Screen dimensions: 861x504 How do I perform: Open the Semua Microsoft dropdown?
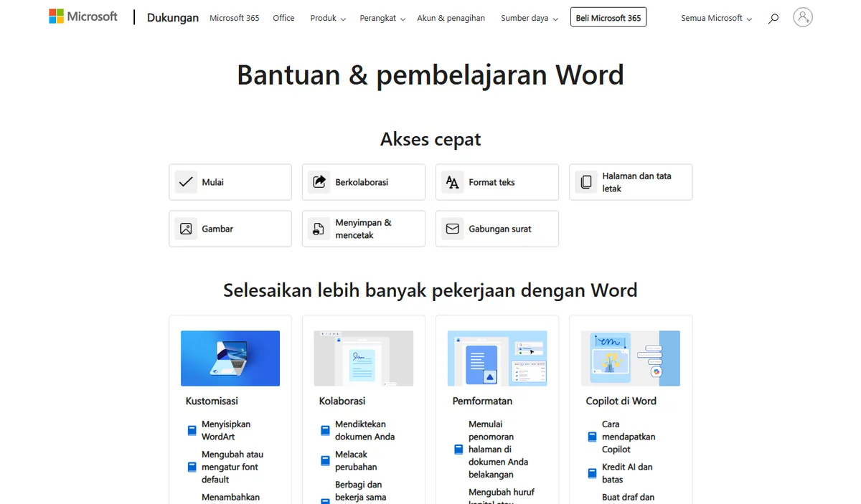point(717,18)
